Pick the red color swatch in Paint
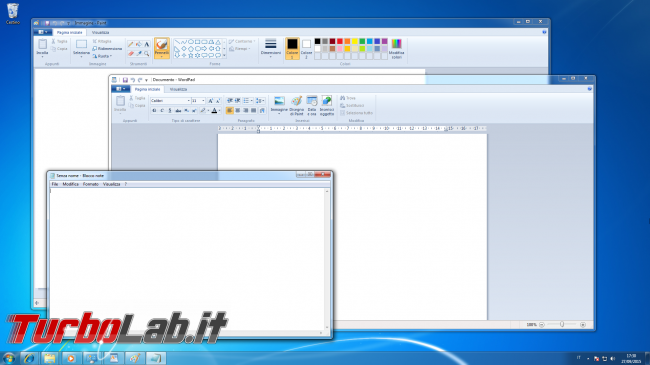 [340, 41]
